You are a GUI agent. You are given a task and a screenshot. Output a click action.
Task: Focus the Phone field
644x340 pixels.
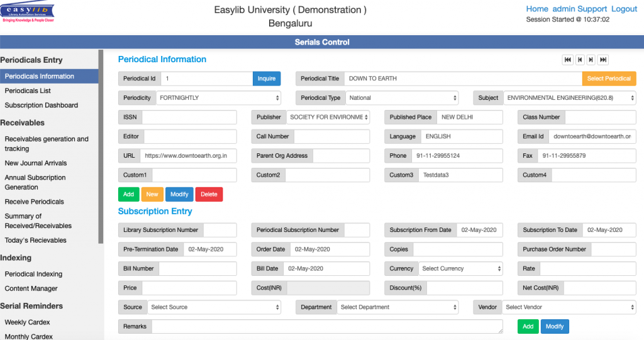point(457,156)
